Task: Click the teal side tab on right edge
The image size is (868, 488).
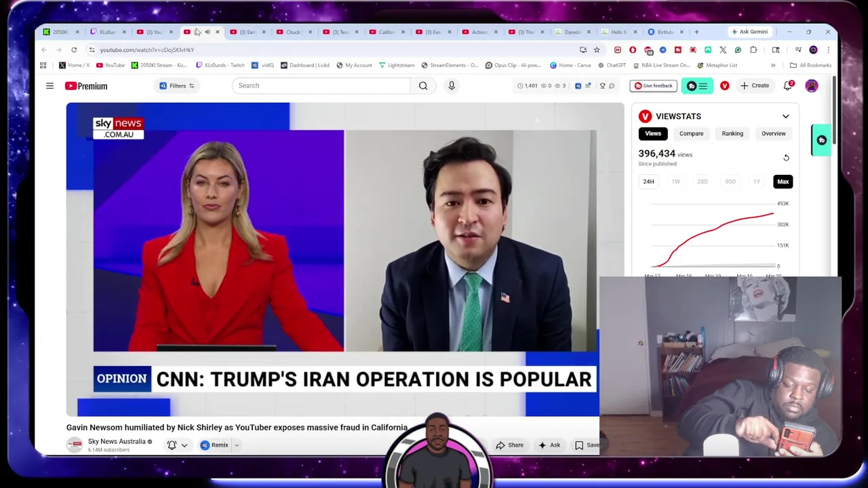Action: 821,140
